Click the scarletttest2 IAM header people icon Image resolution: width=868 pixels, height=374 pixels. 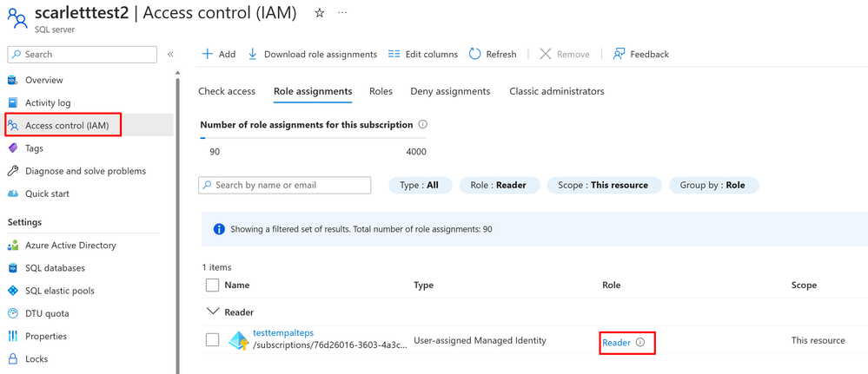point(17,17)
